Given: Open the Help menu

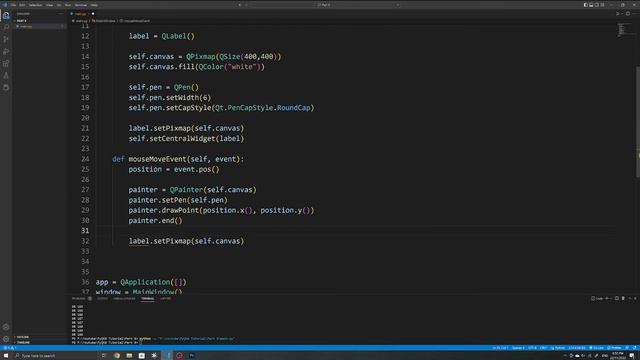Looking at the screenshot, I should coord(94,5).
